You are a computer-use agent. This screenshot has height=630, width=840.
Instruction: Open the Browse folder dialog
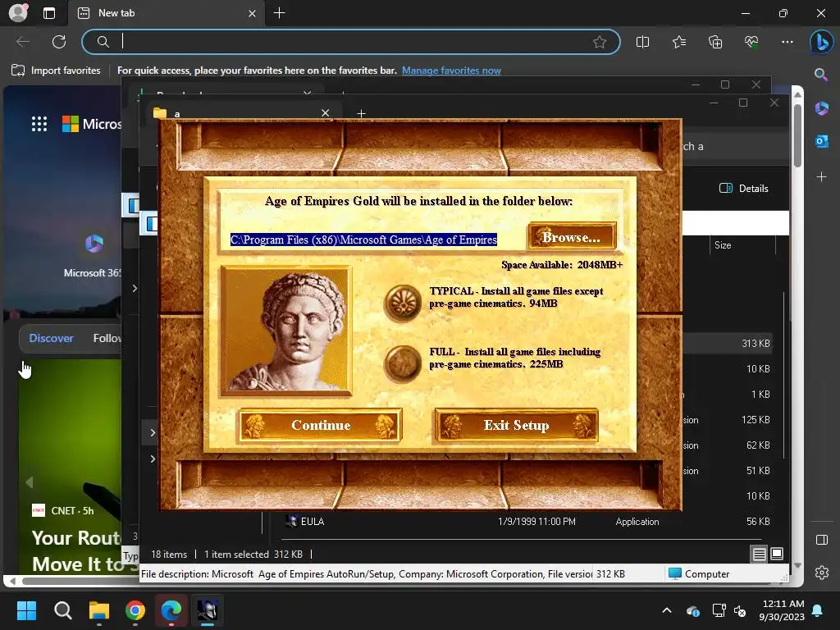point(572,237)
